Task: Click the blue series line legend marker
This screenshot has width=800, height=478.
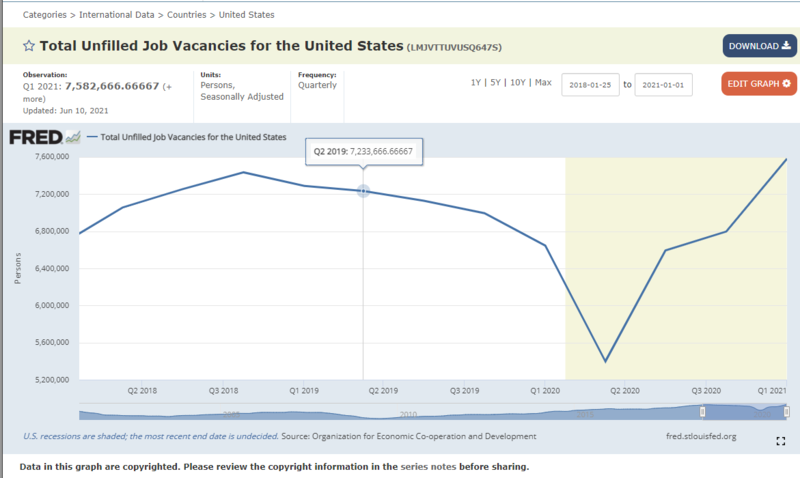Action: [93, 137]
